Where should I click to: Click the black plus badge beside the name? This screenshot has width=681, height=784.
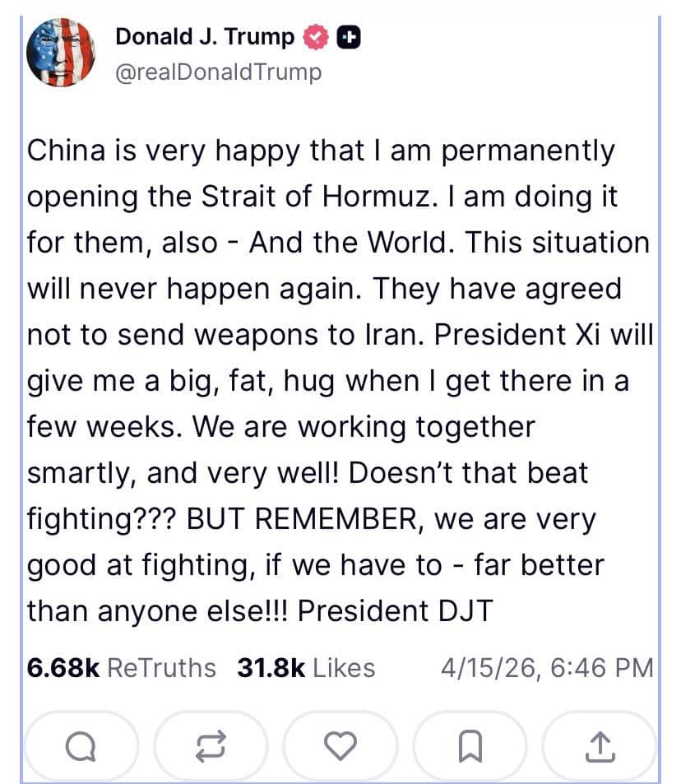(x=347, y=37)
